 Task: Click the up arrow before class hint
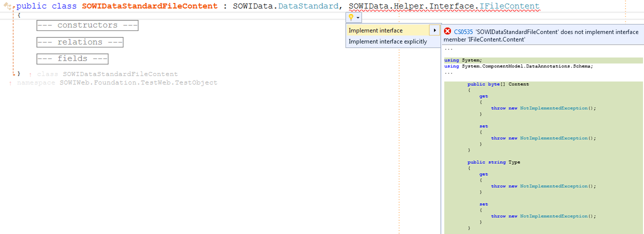click(x=30, y=74)
